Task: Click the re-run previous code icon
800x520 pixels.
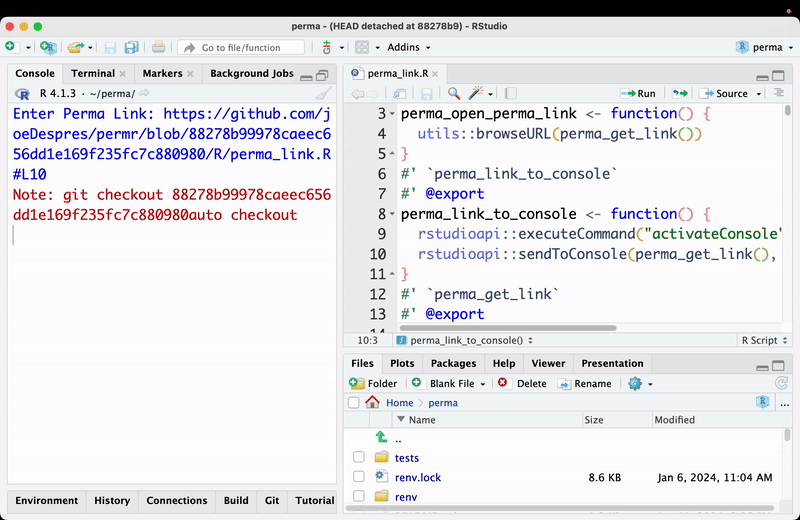Action: click(680, 93)
